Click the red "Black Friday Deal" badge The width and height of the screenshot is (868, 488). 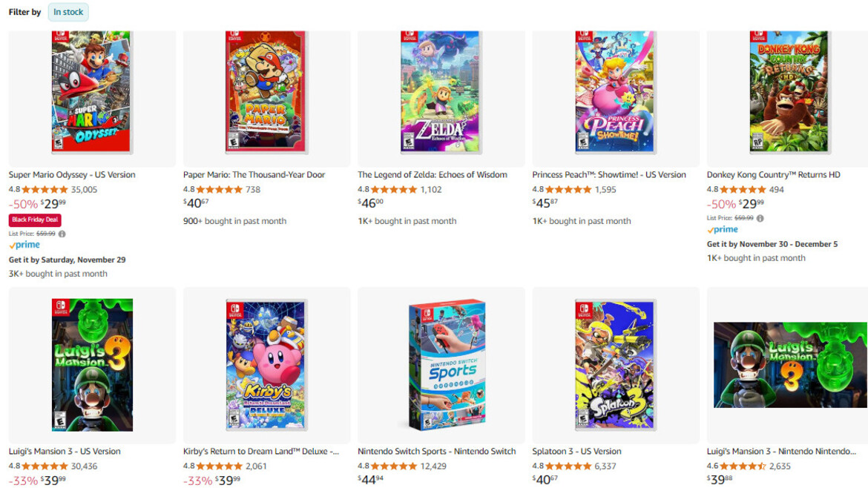pos(34,220)
